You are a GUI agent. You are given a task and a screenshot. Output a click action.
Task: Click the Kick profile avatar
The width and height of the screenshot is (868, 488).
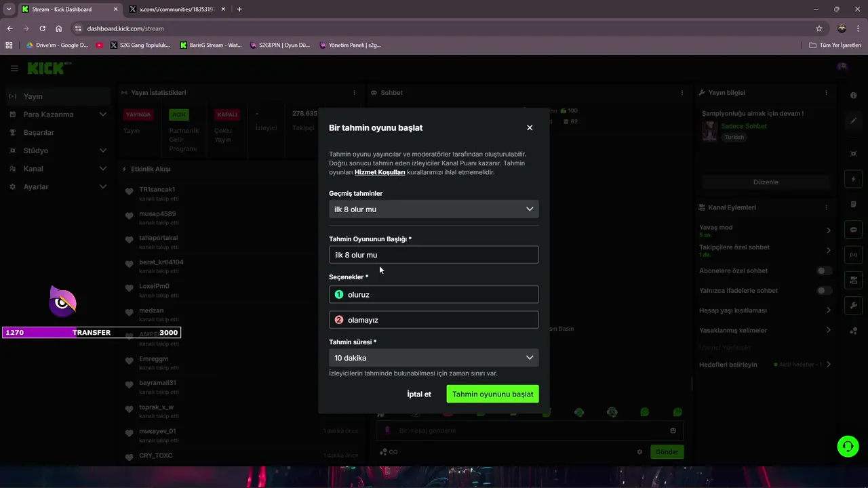pyautogui.click(x=842, y=67)
